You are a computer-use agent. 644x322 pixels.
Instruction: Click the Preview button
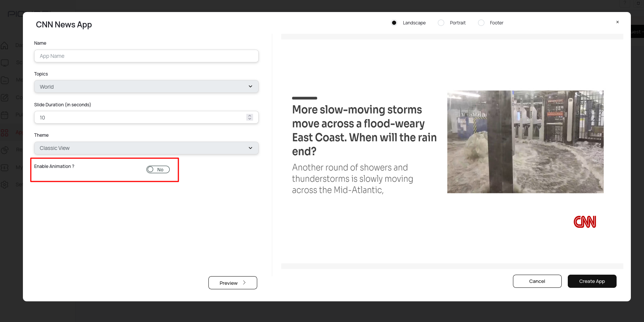click(x=232, y=283)
